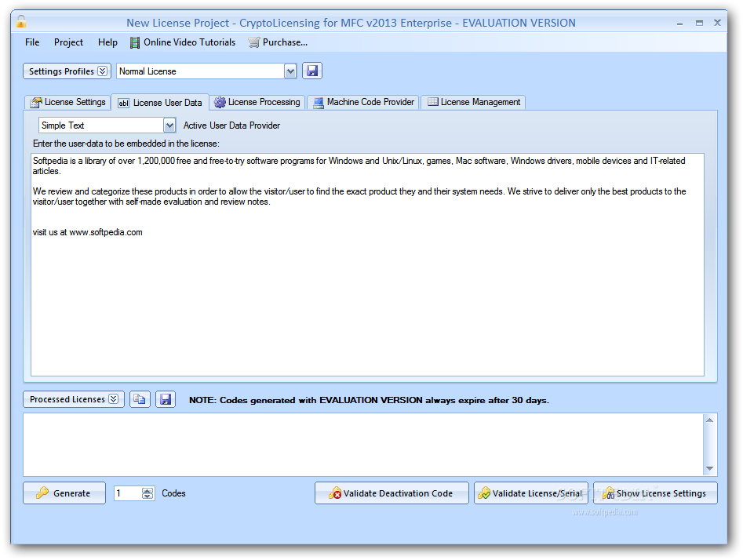Maximize the CryptoLicensing window
This screenshot has width=743, height=560.
point(699,23)
